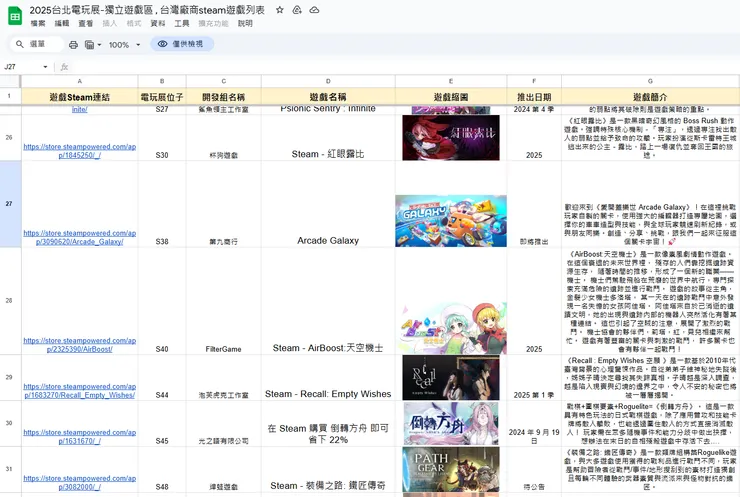Select column C header

tap(224, 81)
